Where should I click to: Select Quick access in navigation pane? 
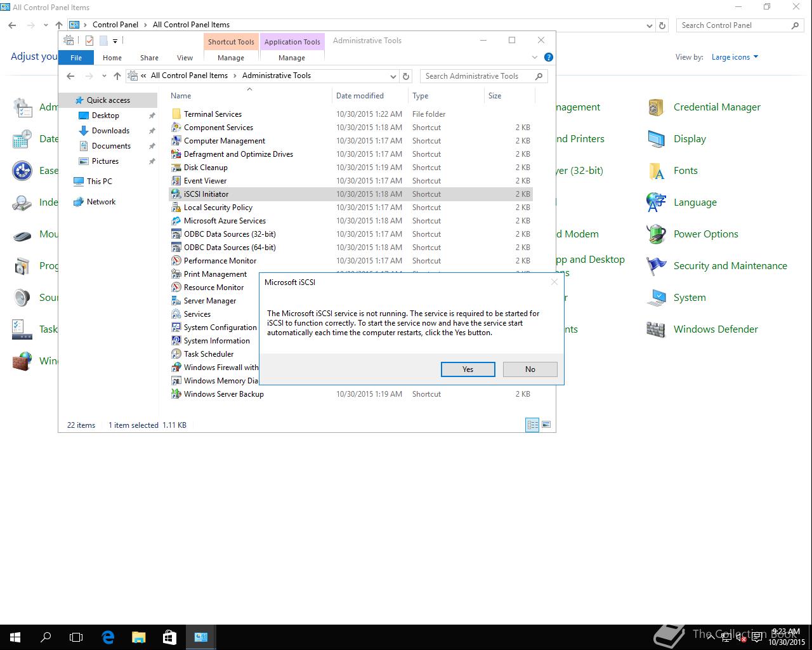pyautogui.click(x=108, y=100)
